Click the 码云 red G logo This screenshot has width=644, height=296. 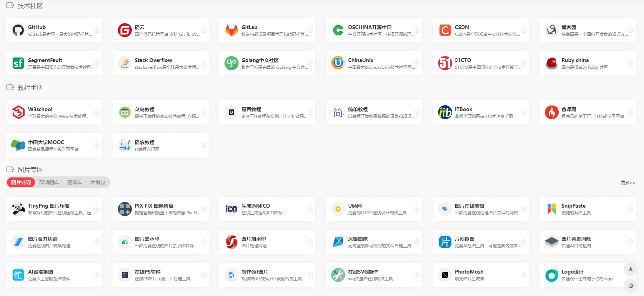tap(125, 31)
